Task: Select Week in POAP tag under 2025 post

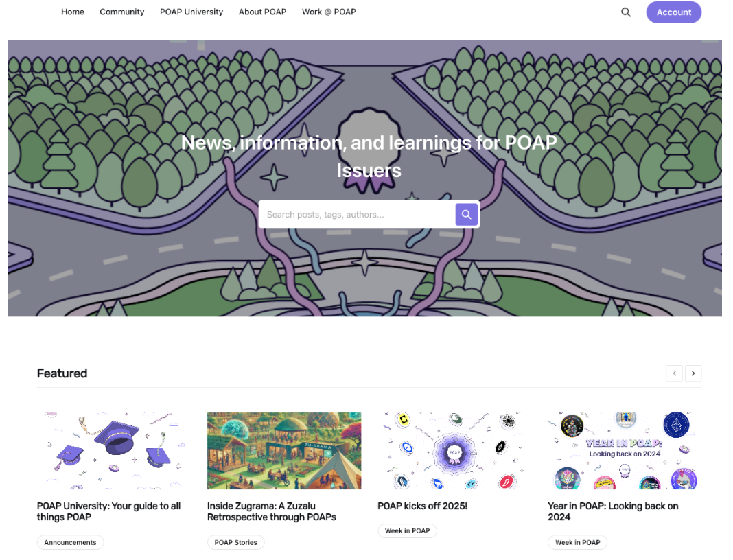Action: click(x=407, y=530)
